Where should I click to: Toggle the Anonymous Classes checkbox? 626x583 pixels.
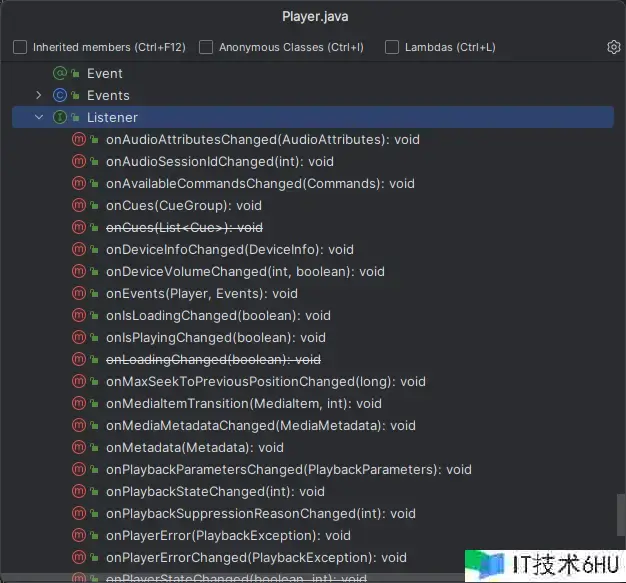click(x=206, y=47)
